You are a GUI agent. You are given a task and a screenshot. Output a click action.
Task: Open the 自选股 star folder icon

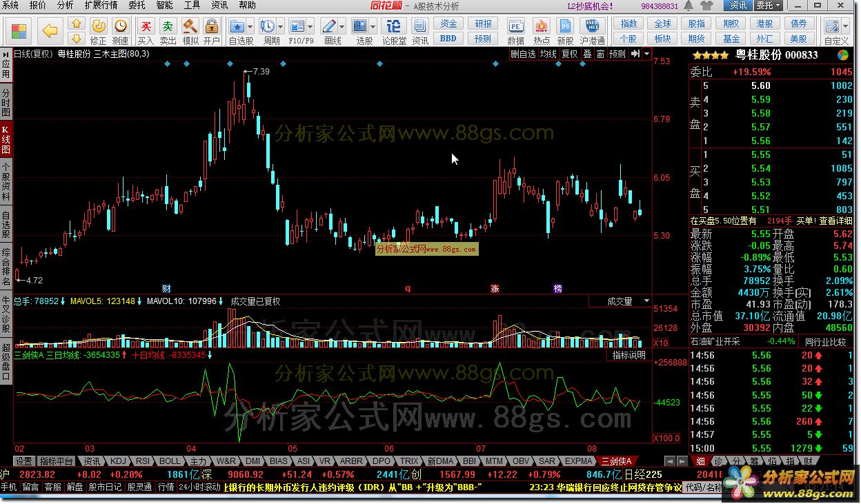pos(237,27)
